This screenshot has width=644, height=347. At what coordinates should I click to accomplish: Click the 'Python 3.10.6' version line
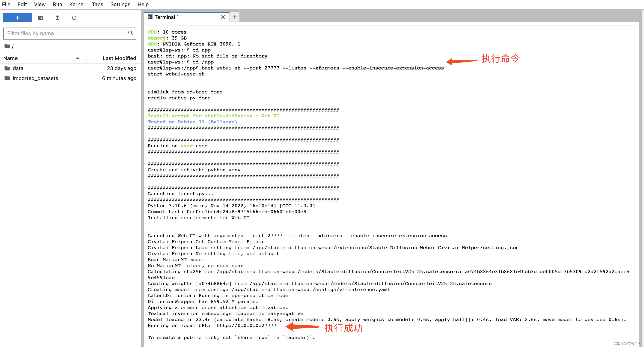(231, 206)
